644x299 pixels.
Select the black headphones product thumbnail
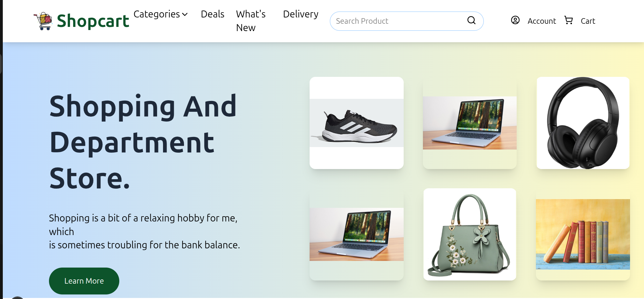pos(583,123)
